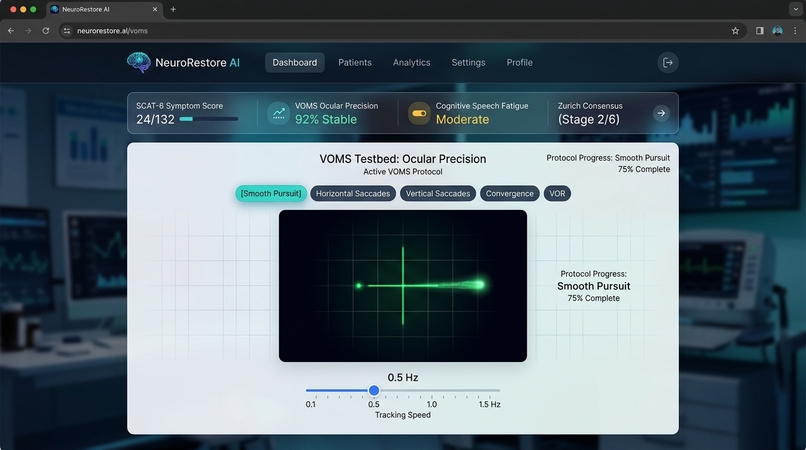Click the 92% Stable value
The width and height of the screenshot is (806, 450).
click(325, 119)
